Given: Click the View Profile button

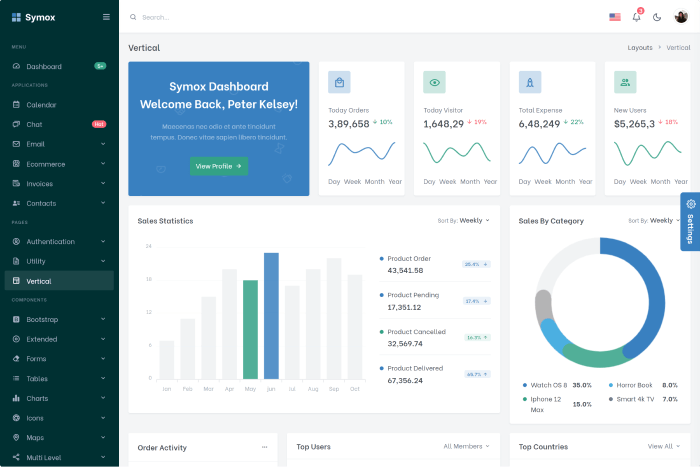Looking at the screenshot, I should [219, 166].
